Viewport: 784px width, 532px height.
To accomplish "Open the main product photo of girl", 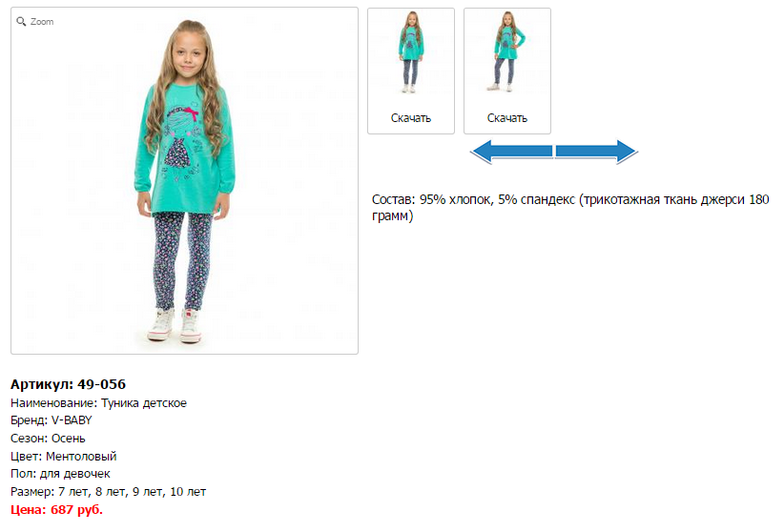I will click(x=184, y=180).
